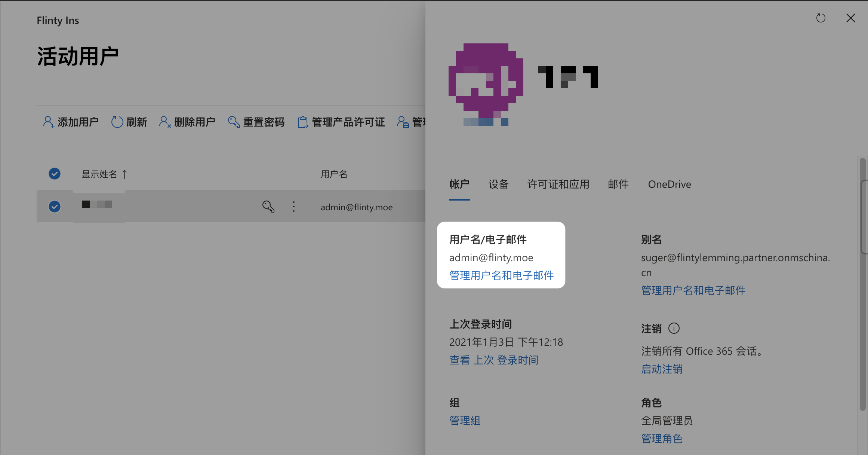
Task: Open the 许可证和应用 tab
Action: pyautogui.click(x=558, y=184)
